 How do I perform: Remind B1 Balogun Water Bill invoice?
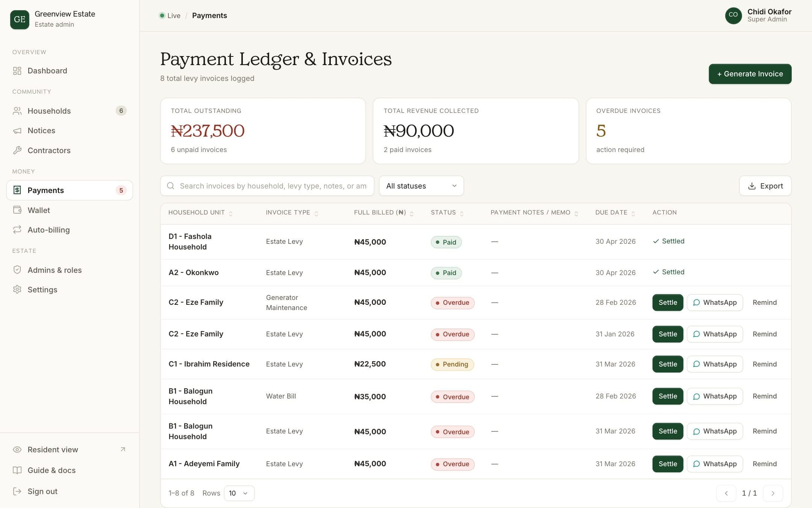point(765,396)
